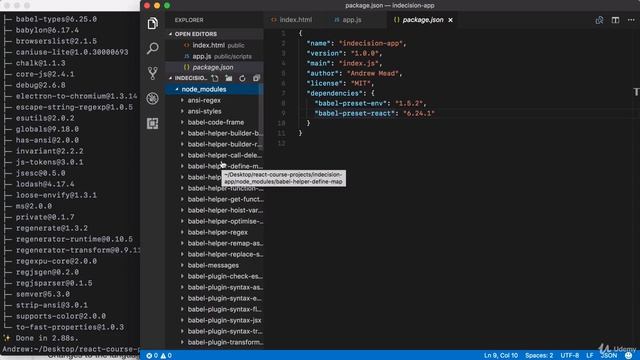
Task: Select the package.json editor tab
Action: pos(422,20)
